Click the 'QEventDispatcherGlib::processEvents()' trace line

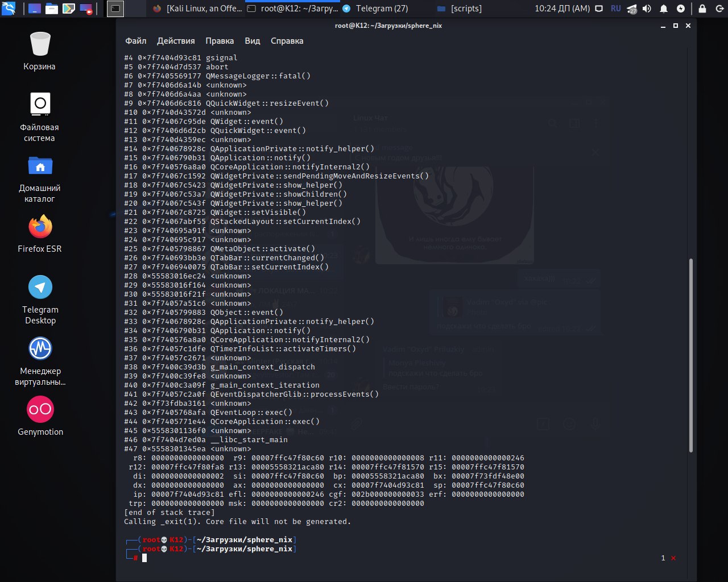[x=251, y=394]
